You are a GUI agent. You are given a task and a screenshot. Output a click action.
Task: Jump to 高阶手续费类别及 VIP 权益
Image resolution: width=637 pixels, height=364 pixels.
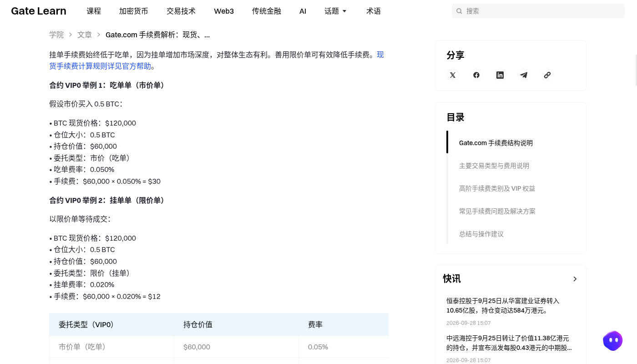[x=497, y=188]
